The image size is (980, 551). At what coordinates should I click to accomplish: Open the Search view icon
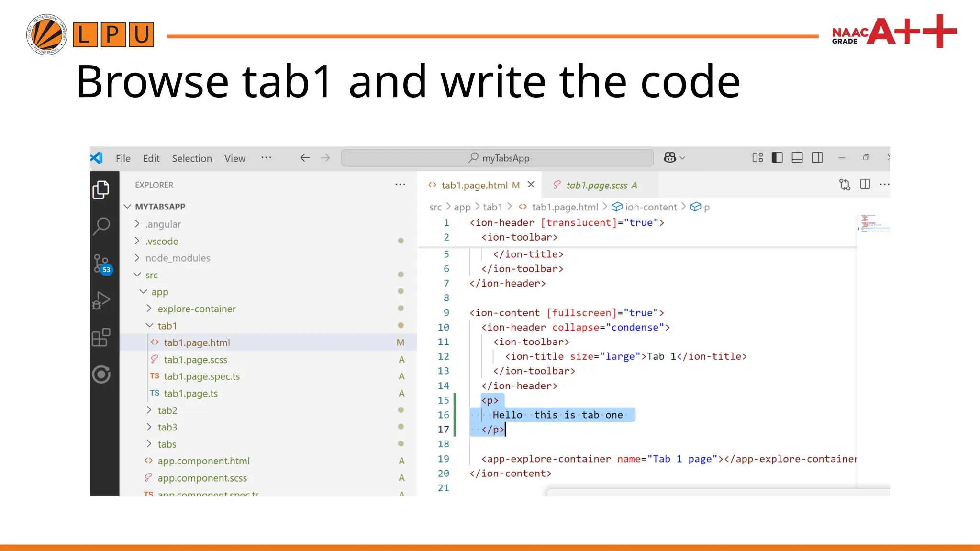click(x=101, y=225)
